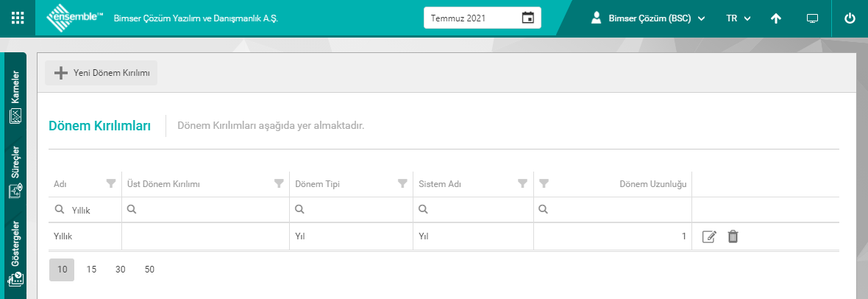Image resolution: width=868 pixels, height=299 pixels.
Task: Click the upward arrow icon in header
Action: click(775, 18)
